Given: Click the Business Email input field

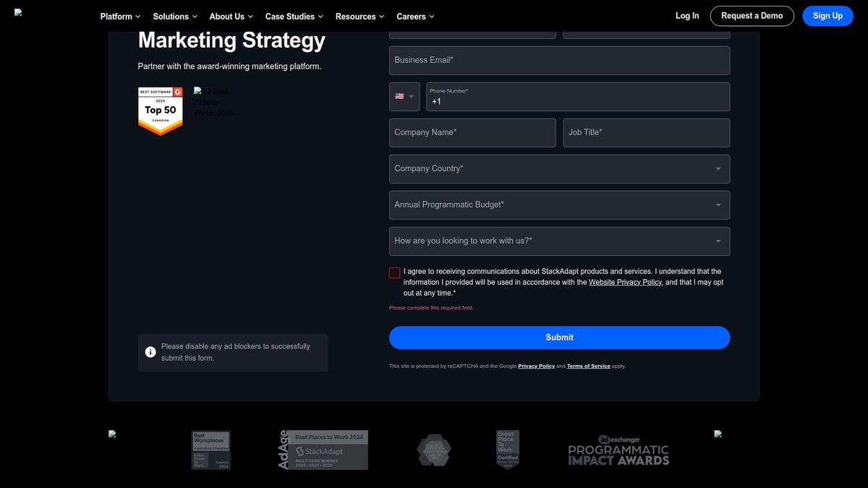Looking at the screenshot, I should click(x=559, y=60).
